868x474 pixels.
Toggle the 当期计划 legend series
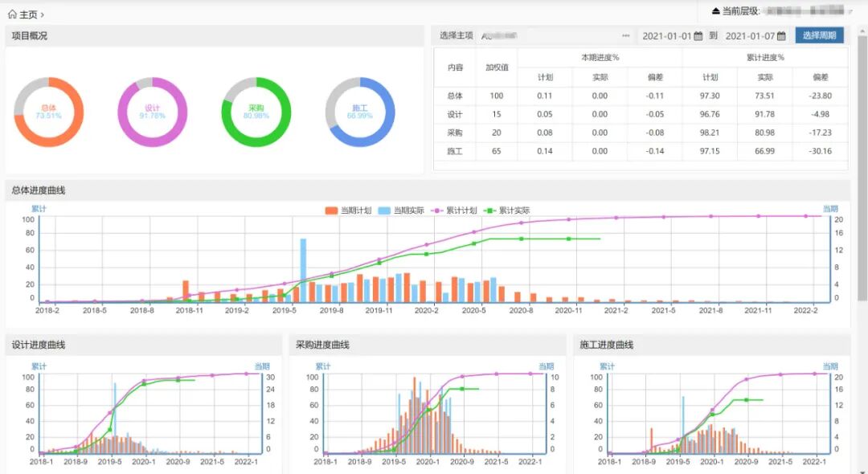point(348,210)
